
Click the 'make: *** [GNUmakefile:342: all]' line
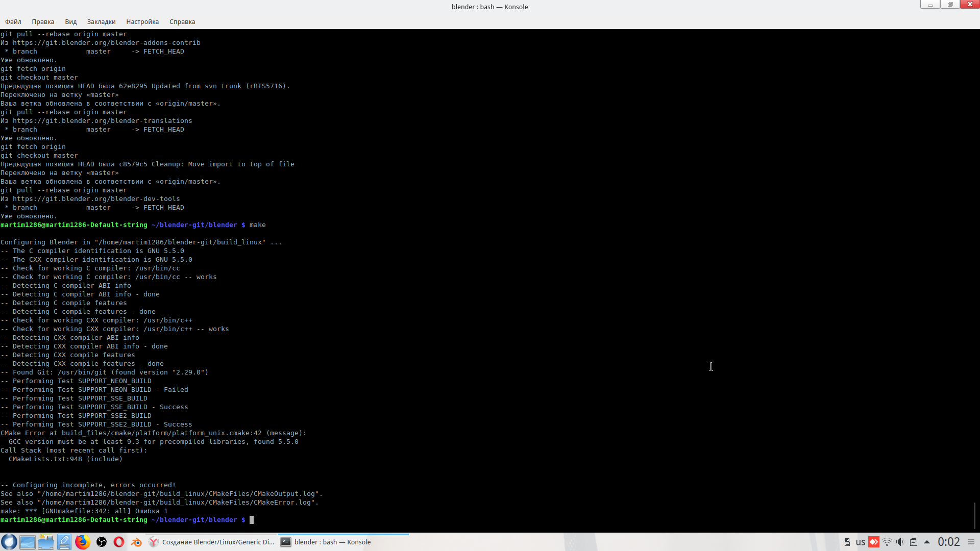(x=84, y=511)
